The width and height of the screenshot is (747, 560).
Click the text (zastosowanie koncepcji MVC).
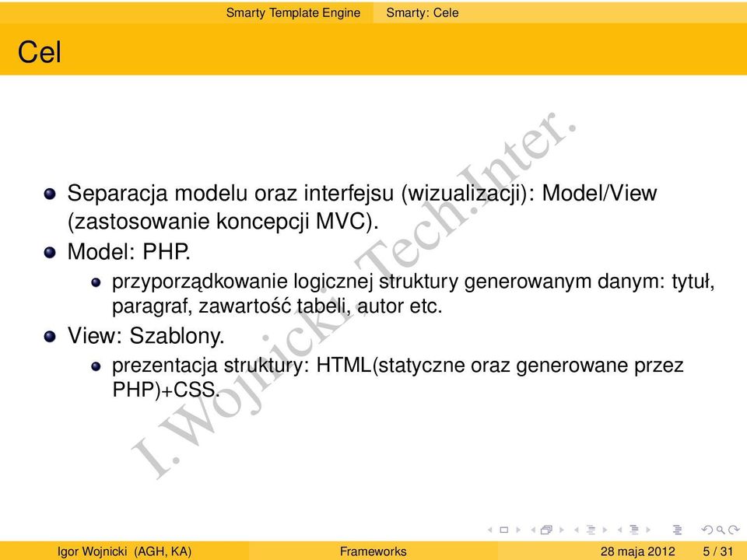tap(223, 222)
